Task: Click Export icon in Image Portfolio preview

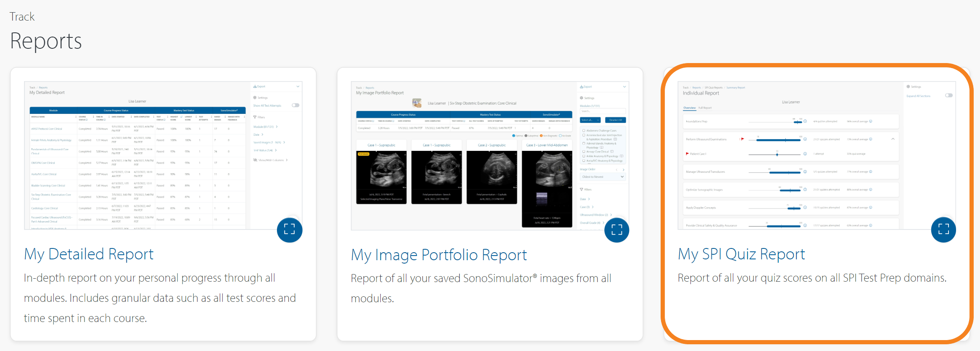Action: tap(582, 87)
